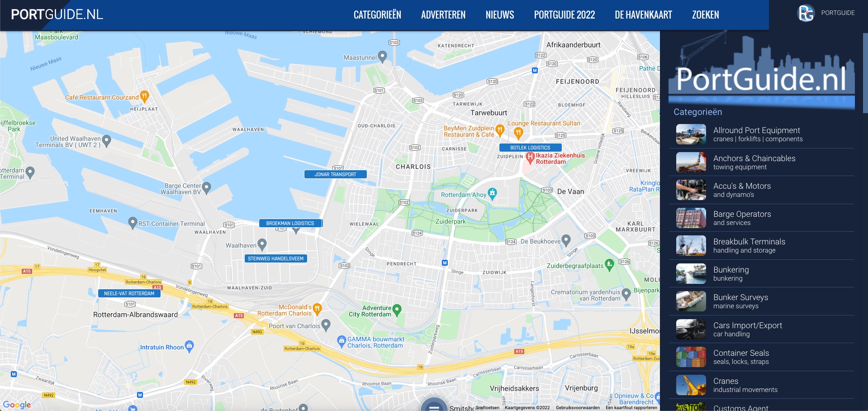Open Breakbulk Terminals category
The width and height of the screenshot is (868, 411).
tap(761, 246)
